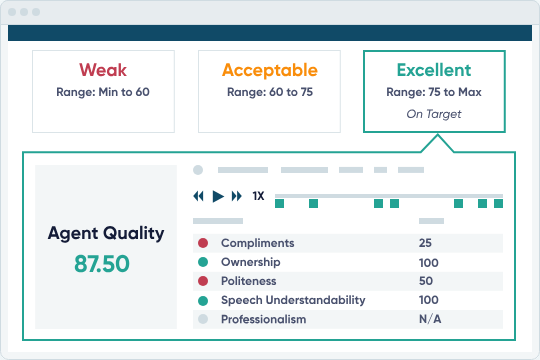
Task: Select the Acceptable range card
Action: point(269,92)
